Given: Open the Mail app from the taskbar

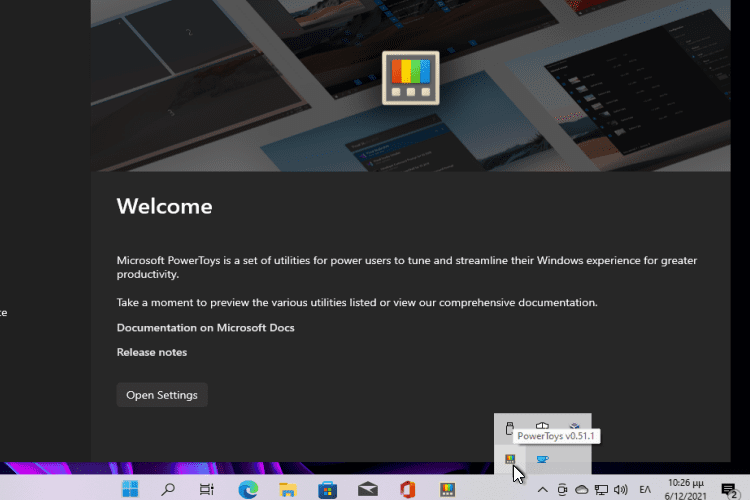Looking at the screenshot, I should (x=367, y=489).
